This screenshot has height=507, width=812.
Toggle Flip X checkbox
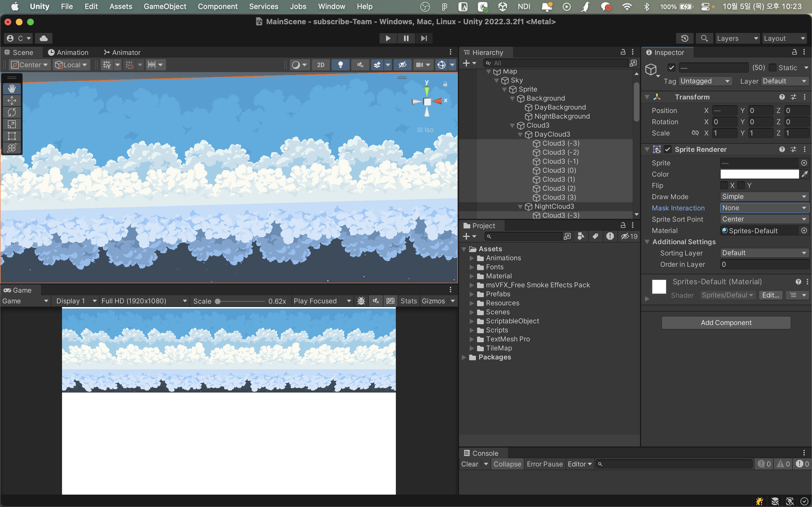click(724, 185)
